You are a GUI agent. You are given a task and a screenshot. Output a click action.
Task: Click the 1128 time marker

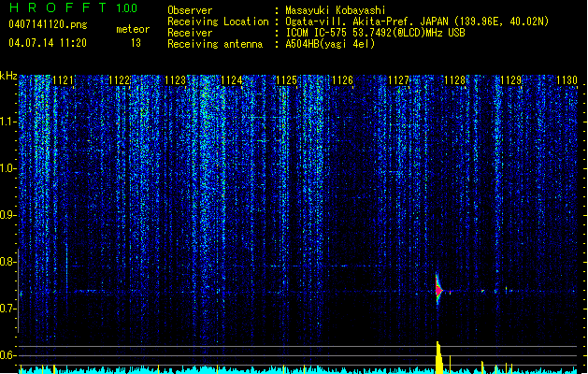click(x=454, y=80)
